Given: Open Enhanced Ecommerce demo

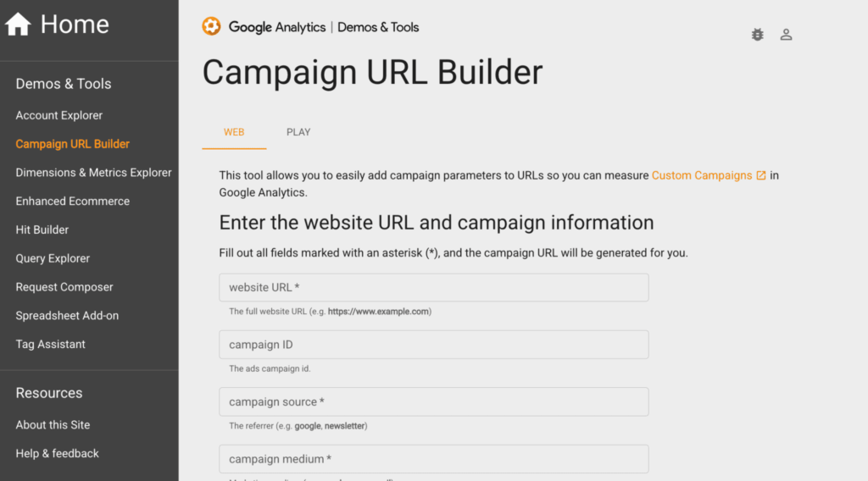Looking at the screenshot, I should pos(73,202).
